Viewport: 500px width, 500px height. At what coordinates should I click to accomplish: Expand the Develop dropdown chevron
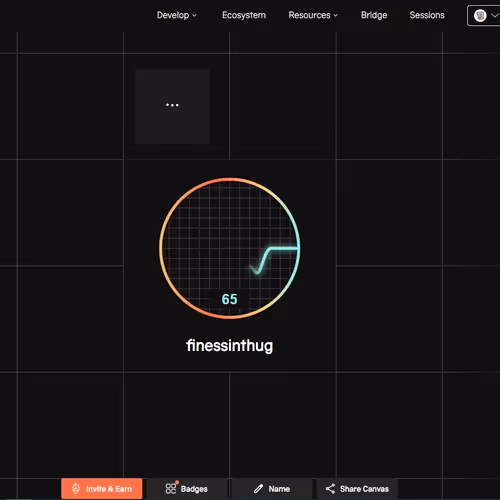click(x=194, y=15)
